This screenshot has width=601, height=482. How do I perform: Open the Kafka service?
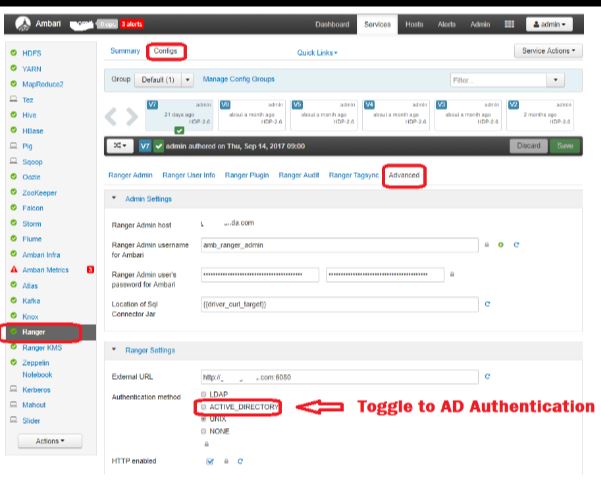click(31, 301)
